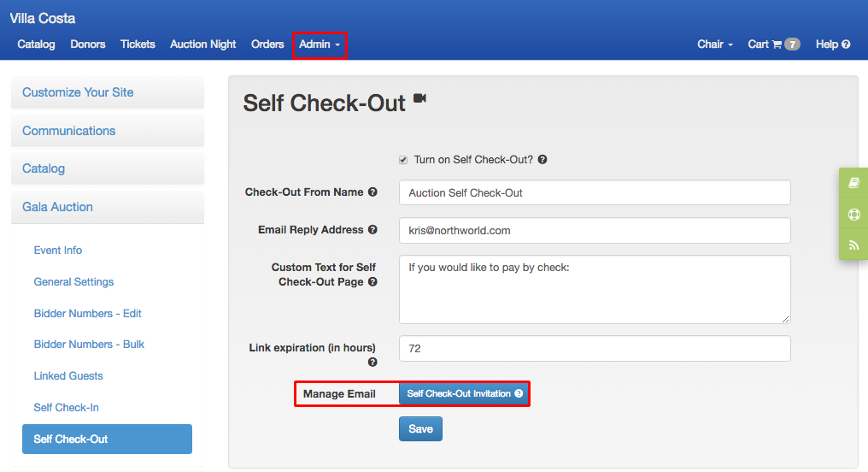Click help icon beside Email Reply Address
The width and height of the screenshot is (868, 472).
pyautogui.click(x=372, y=229)
